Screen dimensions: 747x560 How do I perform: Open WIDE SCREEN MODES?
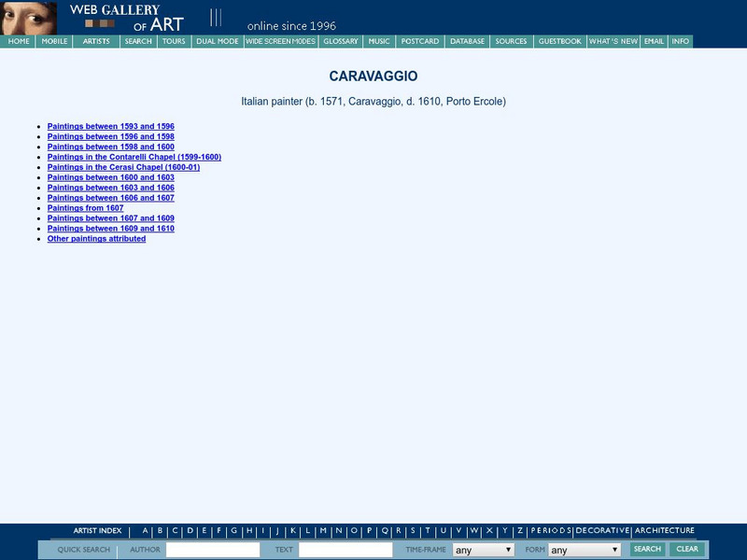(281, 41)
